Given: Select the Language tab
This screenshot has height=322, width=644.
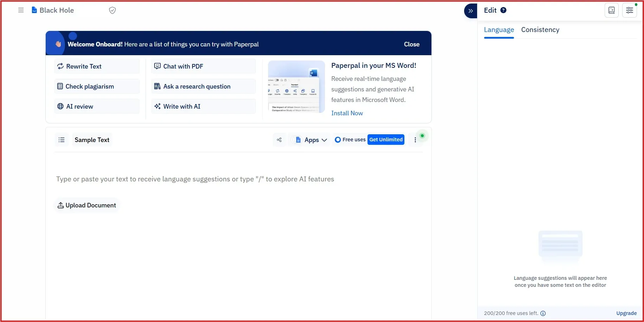Looking at the screenshot, I should pyautogui.click(x=499, y=30).
